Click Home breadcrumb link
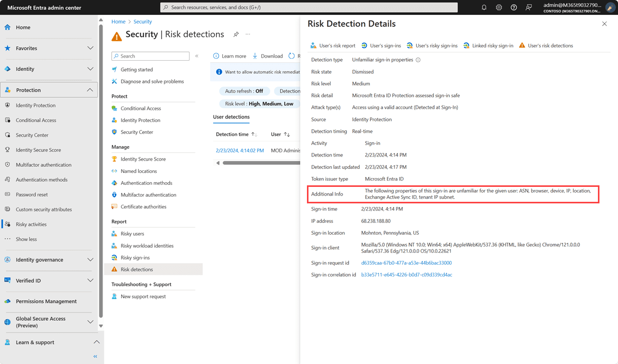 (118, 22)
